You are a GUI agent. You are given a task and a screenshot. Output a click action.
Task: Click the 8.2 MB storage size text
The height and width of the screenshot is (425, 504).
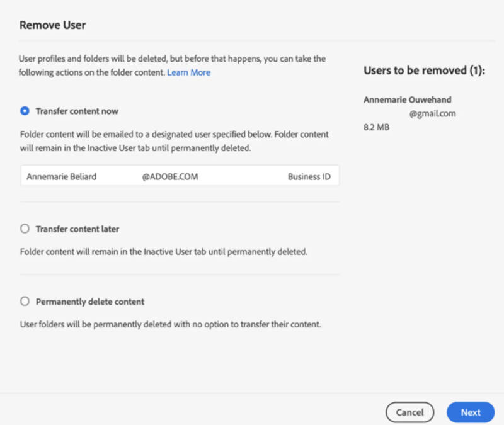tap(377, 127)
